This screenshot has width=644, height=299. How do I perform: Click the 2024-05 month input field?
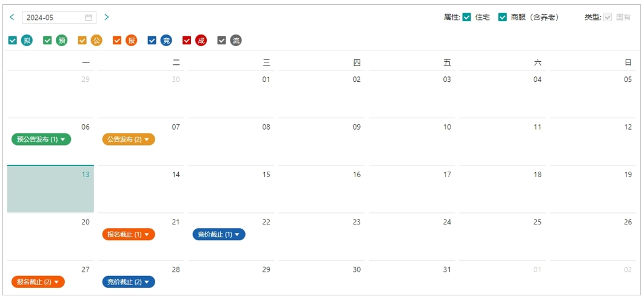[x=59, y=18]
